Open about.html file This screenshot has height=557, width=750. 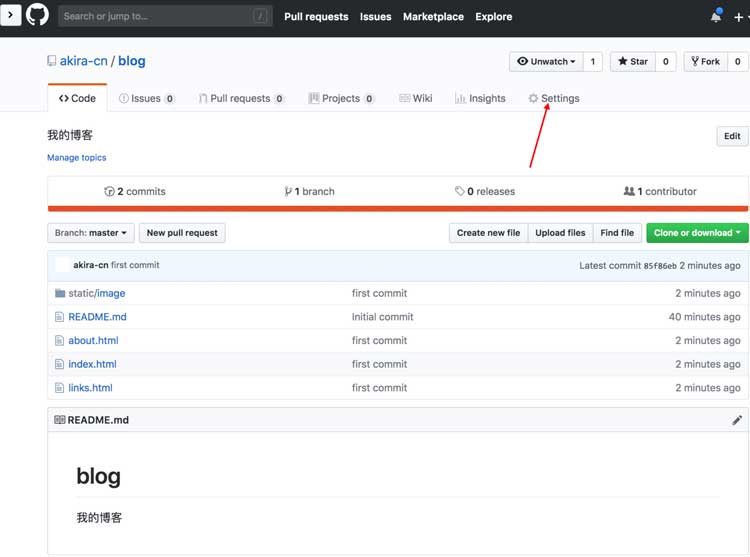click(x=93, y=340)
